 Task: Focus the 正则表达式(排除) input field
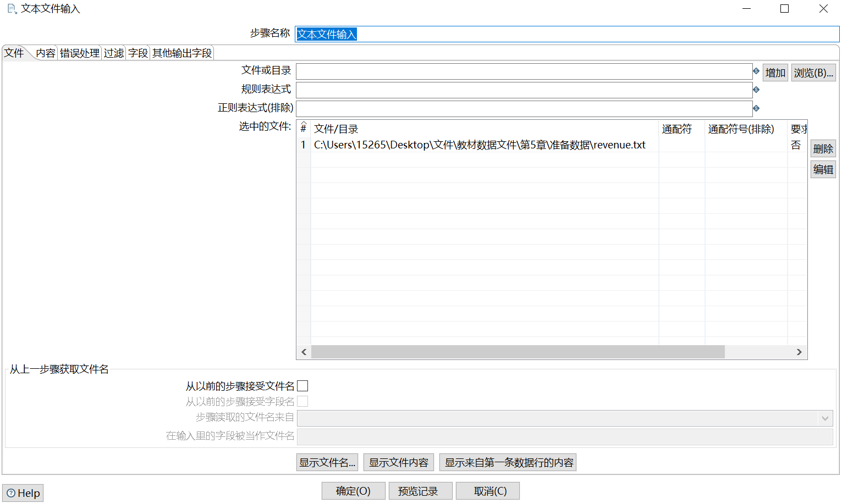524,109
